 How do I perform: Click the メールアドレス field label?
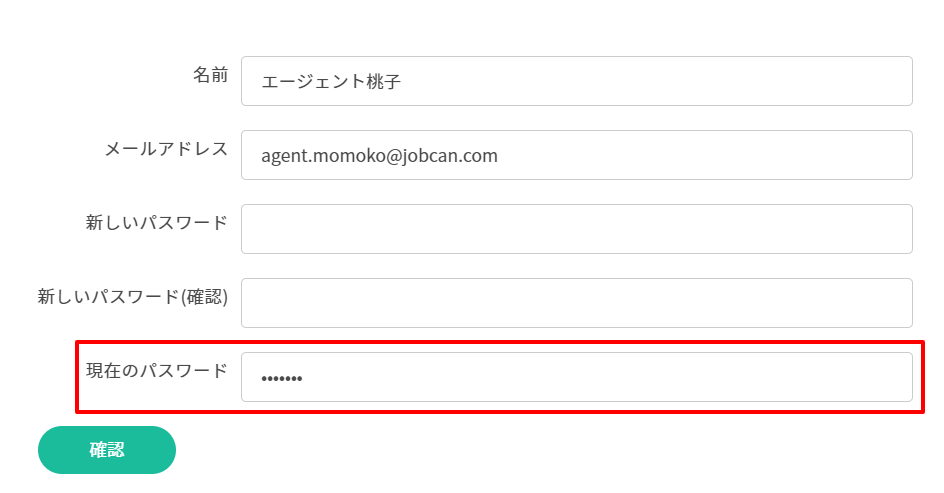pyautogui.click(x=166, y=149)
